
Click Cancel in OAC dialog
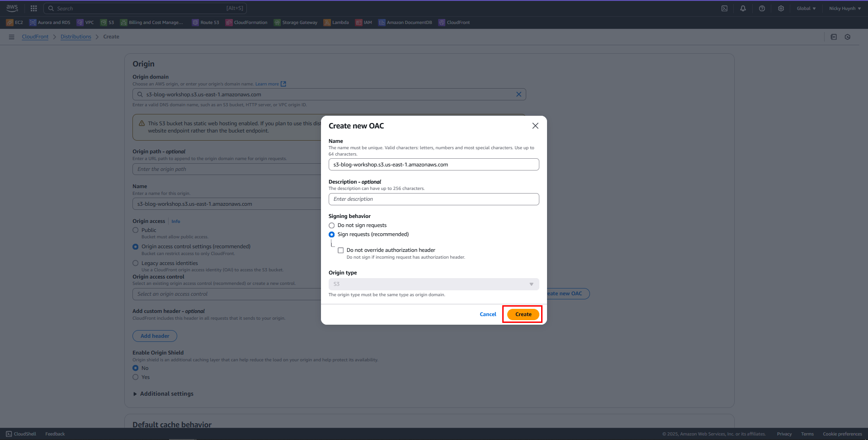pyautogui.click(x=488, y=314)
